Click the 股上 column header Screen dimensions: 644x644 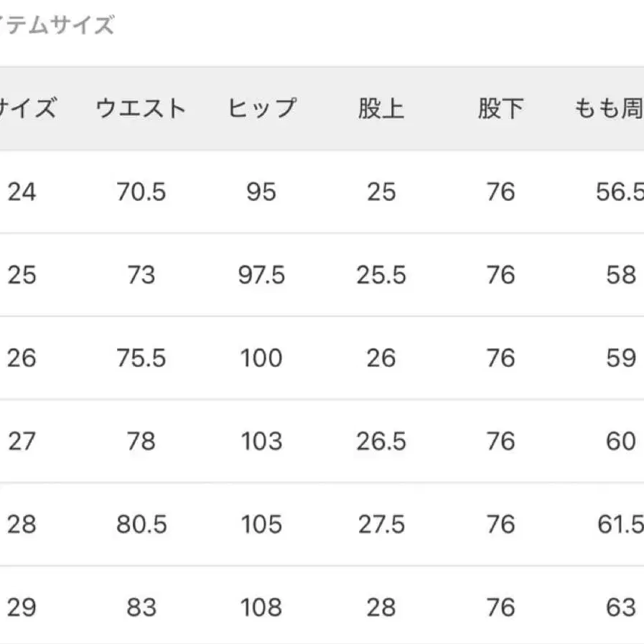381,109
